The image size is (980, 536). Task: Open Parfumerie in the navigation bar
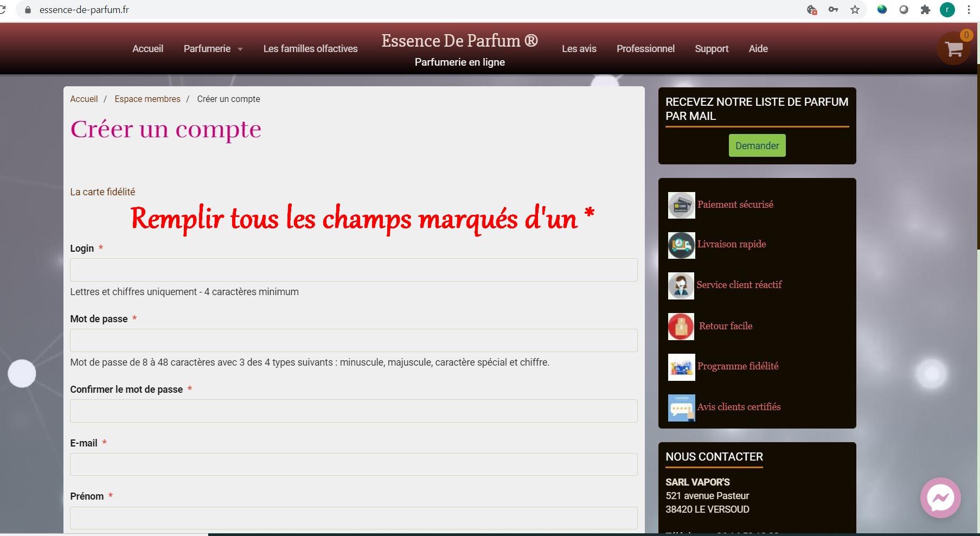[x=207, y=49]
